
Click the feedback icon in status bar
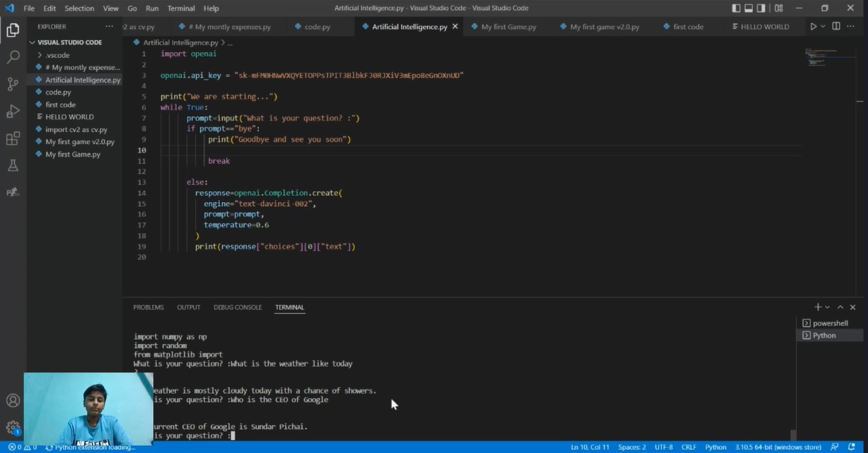pyautogui.click(x=835, y=447)
